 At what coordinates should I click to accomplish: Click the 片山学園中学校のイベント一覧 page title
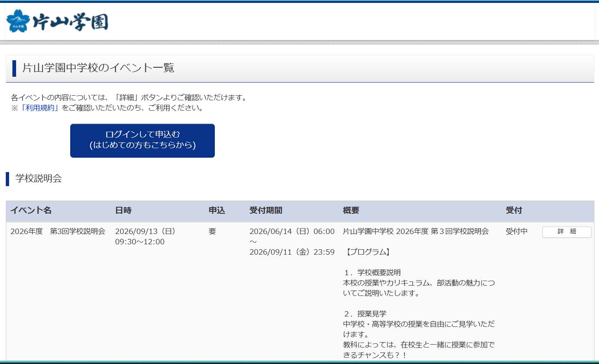pyautogui.click(x=98, y=68)
